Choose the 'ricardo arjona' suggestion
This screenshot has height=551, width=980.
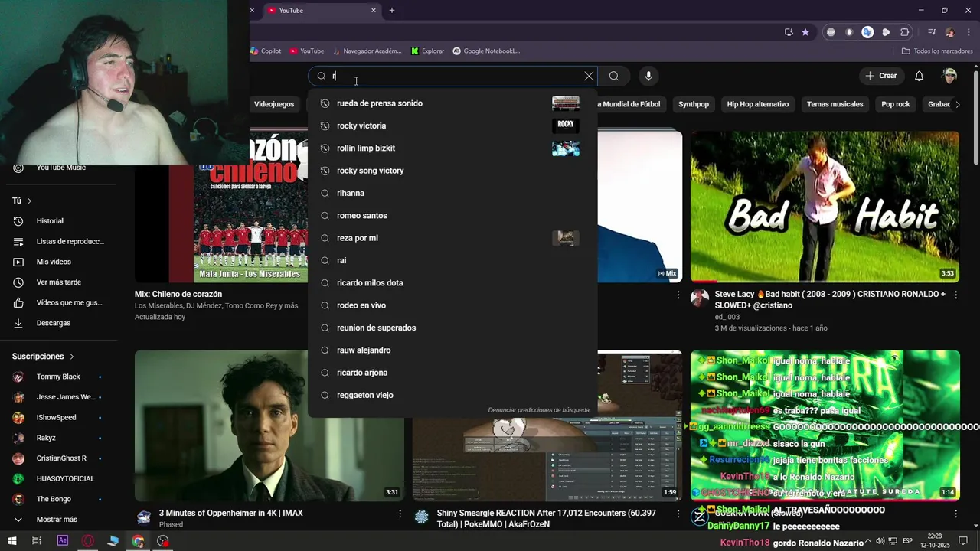[x=452, y=373]
